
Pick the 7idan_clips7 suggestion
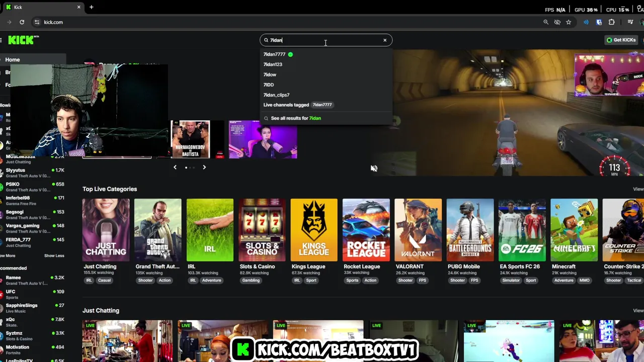(326, 95)
